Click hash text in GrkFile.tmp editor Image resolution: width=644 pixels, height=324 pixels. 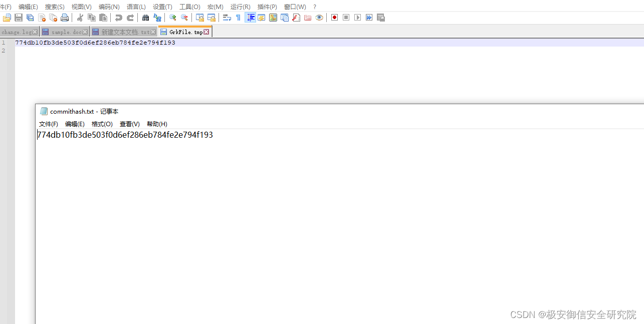(x=95, y=43)
